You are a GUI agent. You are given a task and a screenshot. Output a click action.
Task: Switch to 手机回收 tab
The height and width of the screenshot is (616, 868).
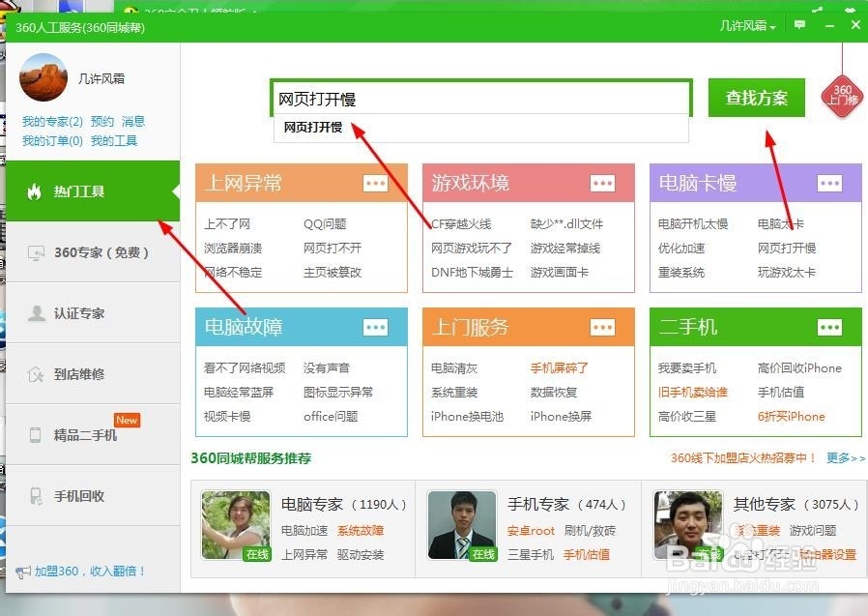[93, 496]
